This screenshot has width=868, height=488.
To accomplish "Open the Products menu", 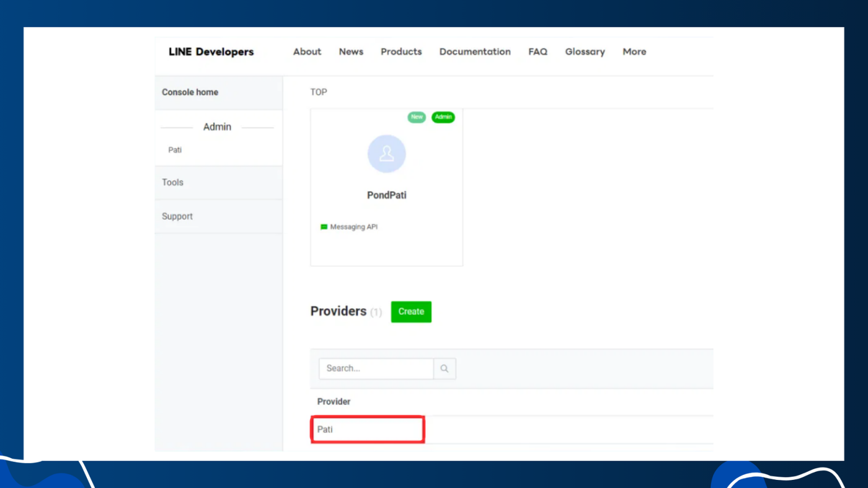I will [x=401, y=52].
